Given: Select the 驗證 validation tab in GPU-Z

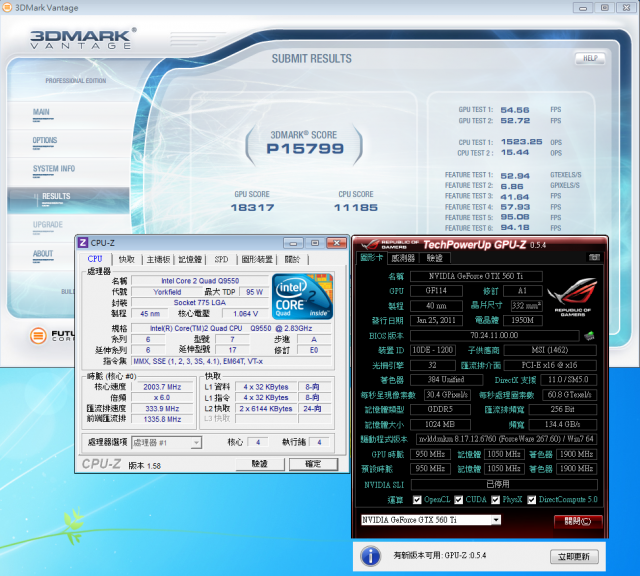Looking at the screenshot, I should (435, 258).
